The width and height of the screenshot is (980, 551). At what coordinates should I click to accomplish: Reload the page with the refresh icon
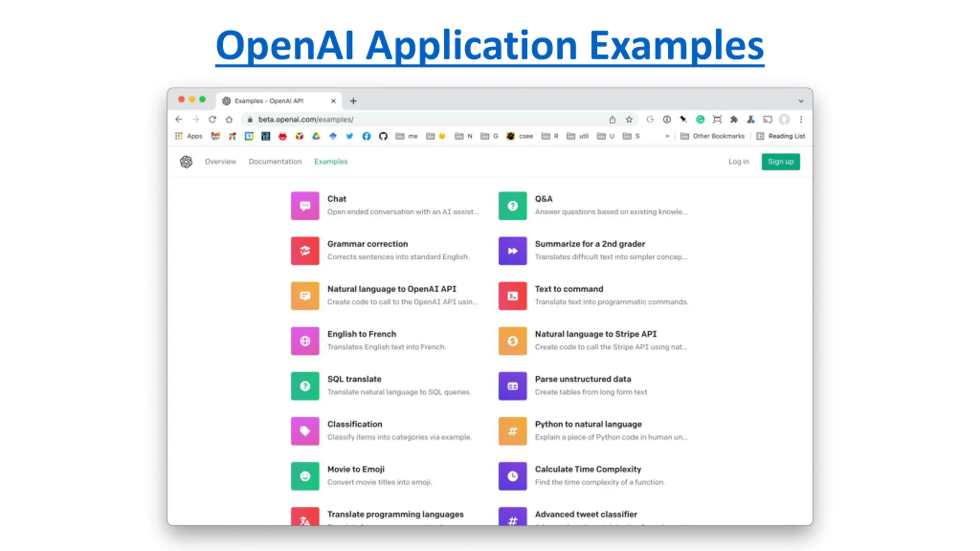click(x=212, y=119)
